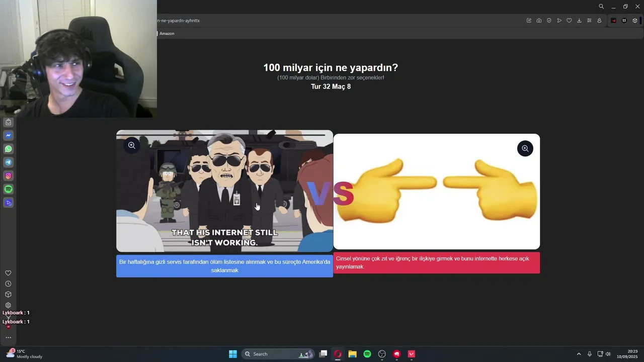Viewport: 644px width, 362px height.
Task: Click the edit page note icon
Action: 529,21
